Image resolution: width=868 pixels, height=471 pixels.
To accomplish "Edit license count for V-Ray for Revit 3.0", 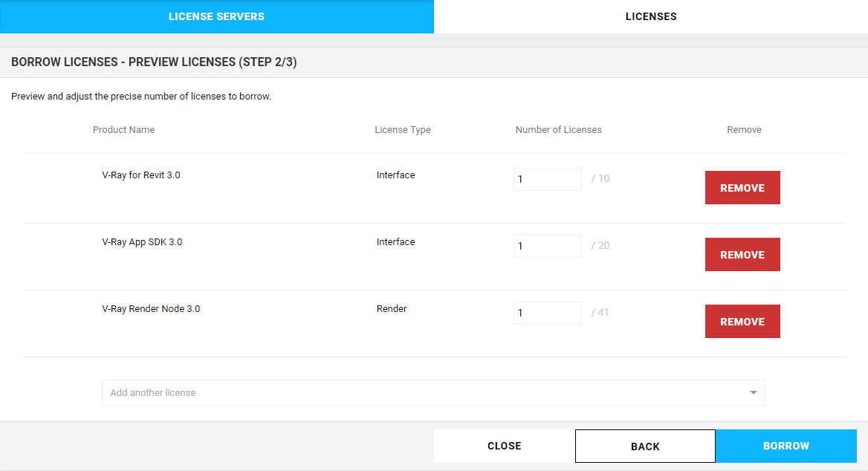I will (x=547, y=179).
